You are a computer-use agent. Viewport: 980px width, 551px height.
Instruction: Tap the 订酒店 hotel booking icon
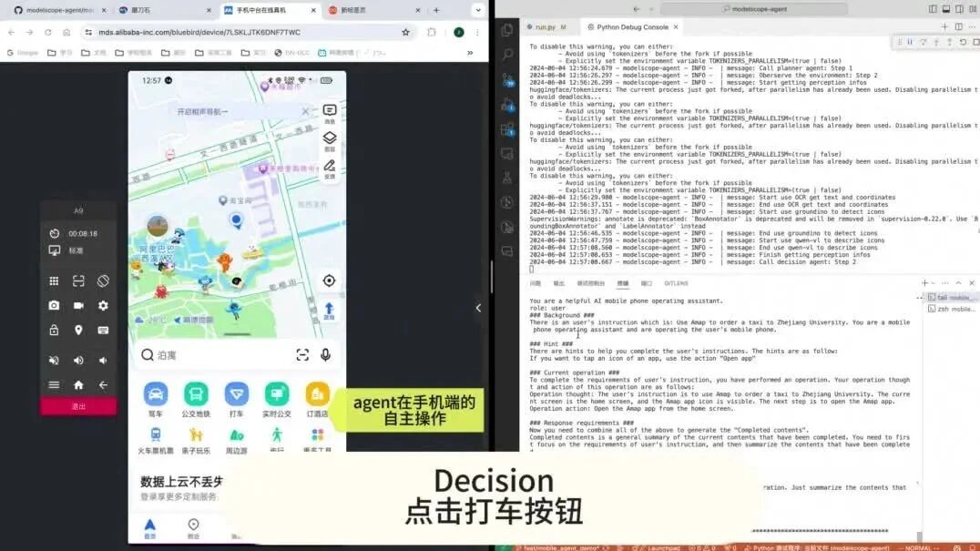click(x=317, y=394)
